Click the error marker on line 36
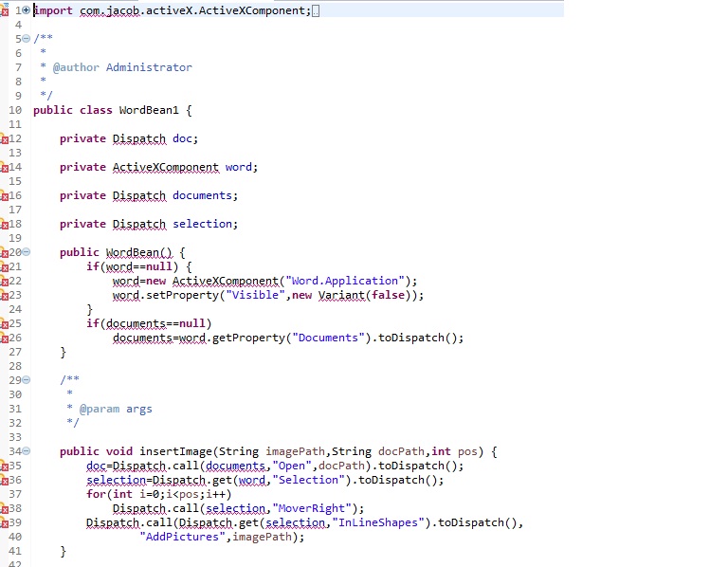The image size is (728, 567). point(5,481)
